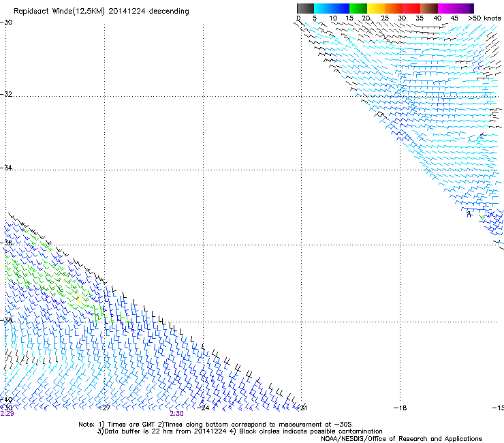Viewport: 504px width, 443px height.
Task: Click the latitude label '-34'
Action: click(6, 168)
